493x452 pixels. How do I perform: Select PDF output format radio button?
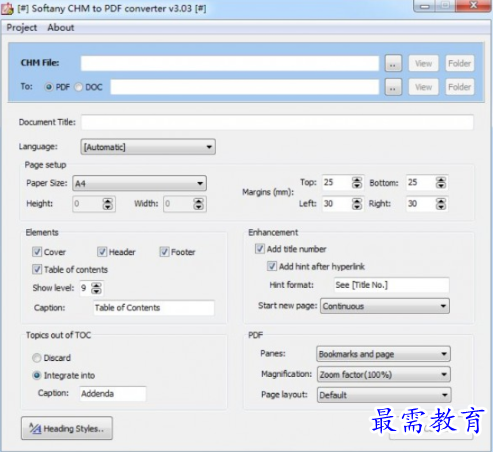49,87
